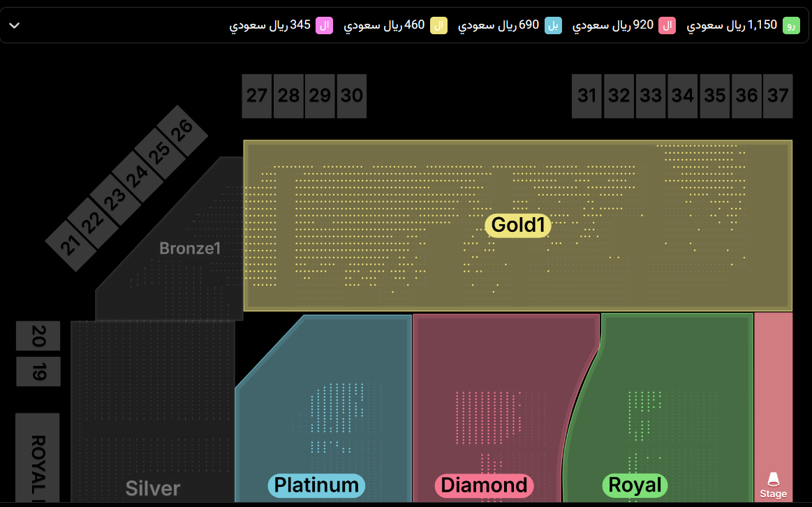
Task: Pick the Royal section label
Action: click(635, 485)
